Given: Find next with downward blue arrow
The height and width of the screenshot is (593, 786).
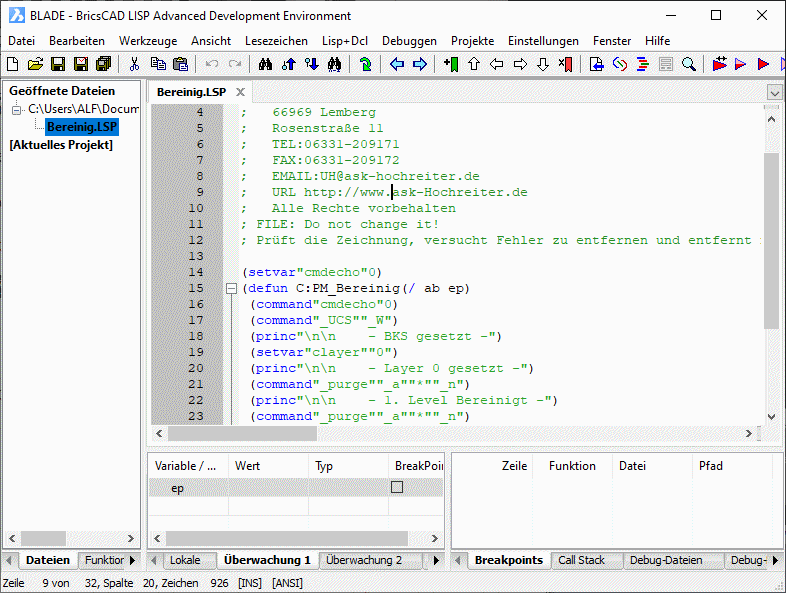Looking at the screenshot, I should pyautogui.click(x=311, y=64).
